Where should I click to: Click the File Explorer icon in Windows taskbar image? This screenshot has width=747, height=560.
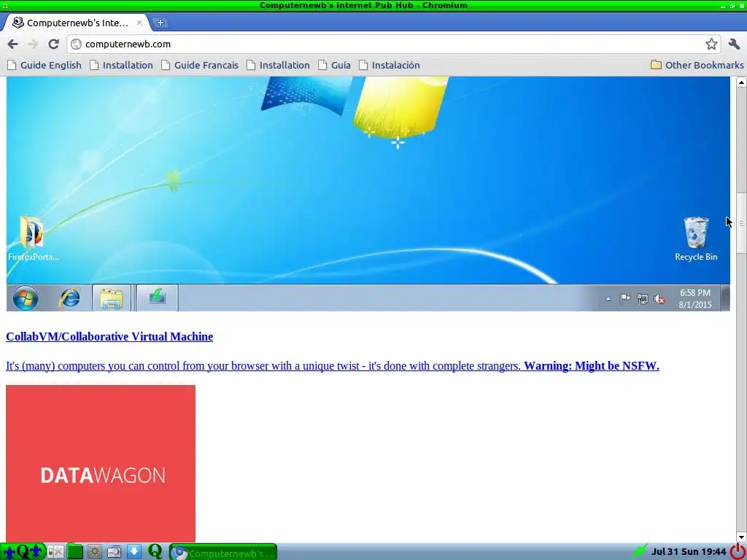(x=111, y=298)
